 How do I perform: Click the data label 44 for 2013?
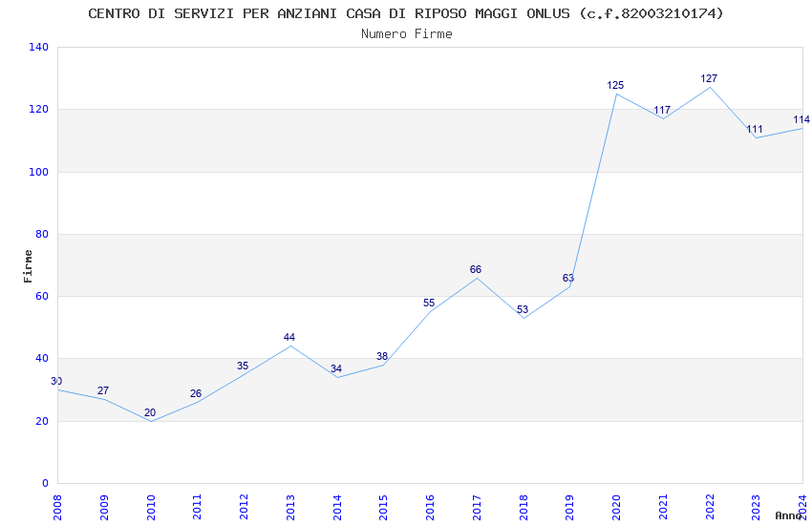coord(288,337)
